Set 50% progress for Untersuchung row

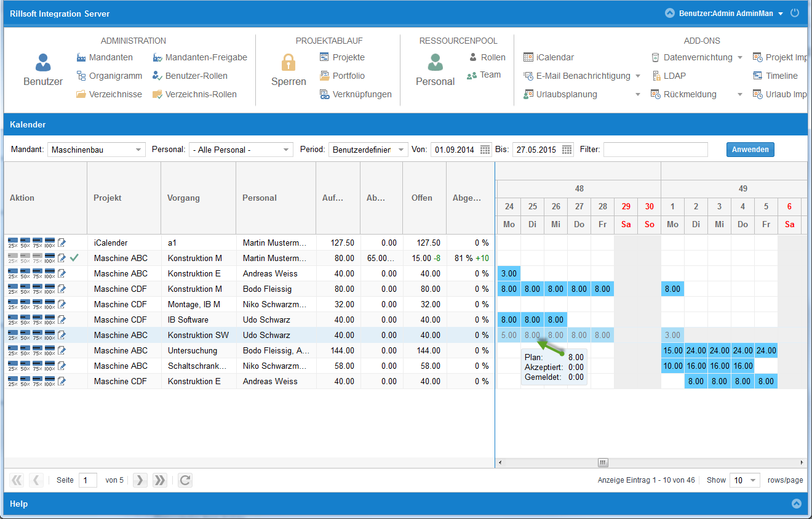pyautogui.click(x=25, y=350)
